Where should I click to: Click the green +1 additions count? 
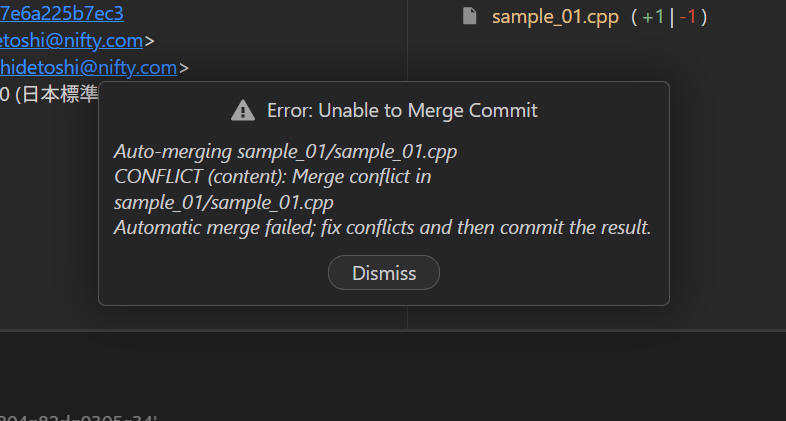click(652, 16)
